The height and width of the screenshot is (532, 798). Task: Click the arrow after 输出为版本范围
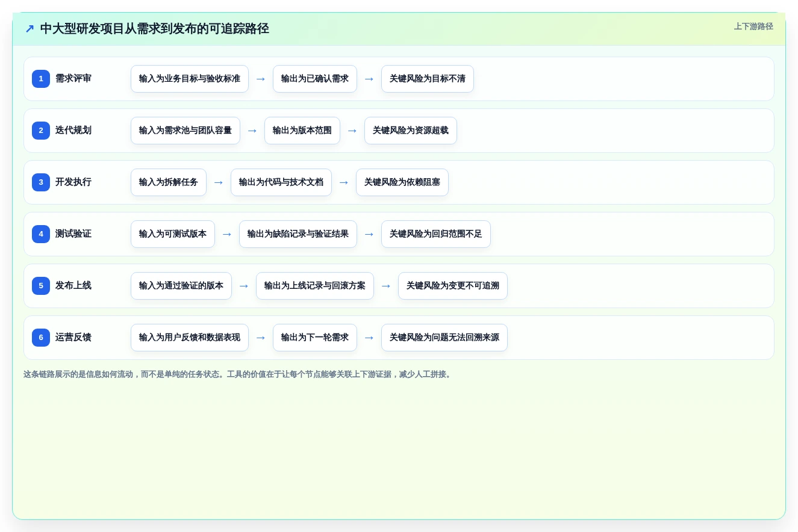352,131
